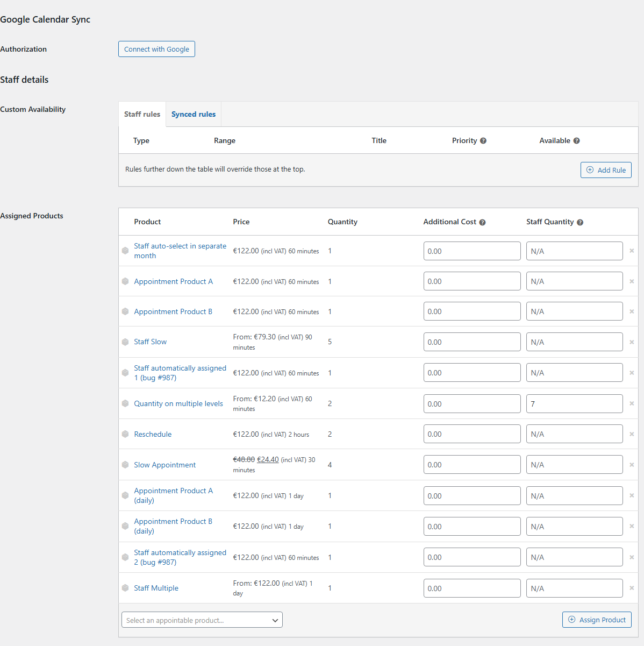Click the drag handle next to Reschedule
This screenshot has height=646, width=644.
pos(125,434)
